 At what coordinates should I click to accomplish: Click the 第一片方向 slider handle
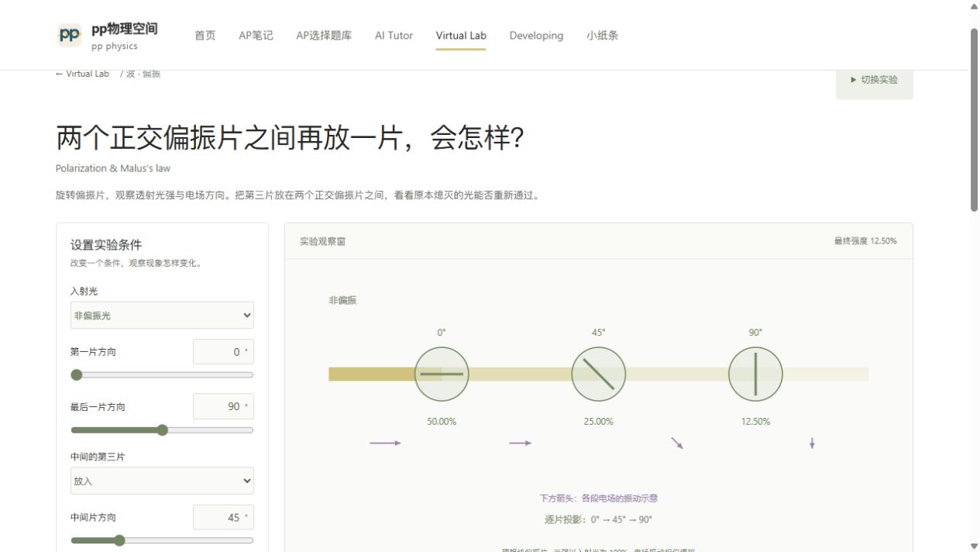click(x=76, y=375)
